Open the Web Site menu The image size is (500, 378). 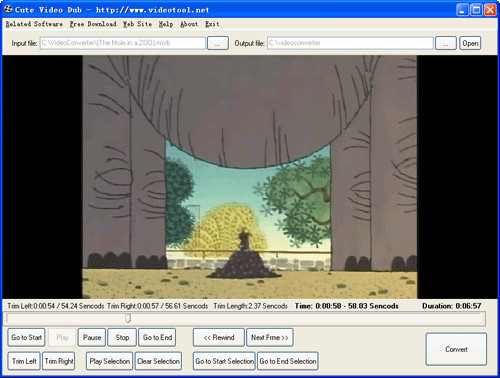pyautogui.click(x=137, y=24)
